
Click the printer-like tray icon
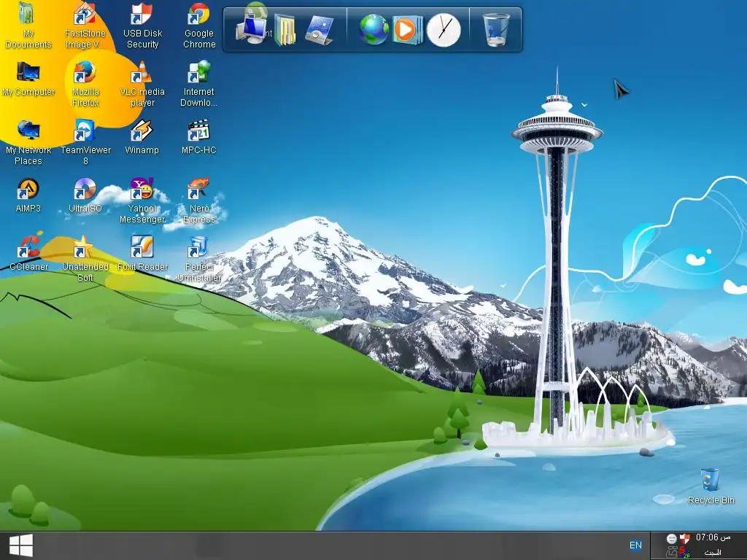pyautogui.click(x=672, y=553)
